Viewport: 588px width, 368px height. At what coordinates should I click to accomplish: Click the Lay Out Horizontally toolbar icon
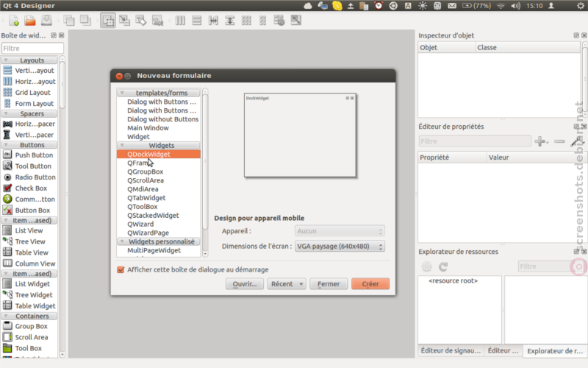pyautogui.click(x=180, y=21)
